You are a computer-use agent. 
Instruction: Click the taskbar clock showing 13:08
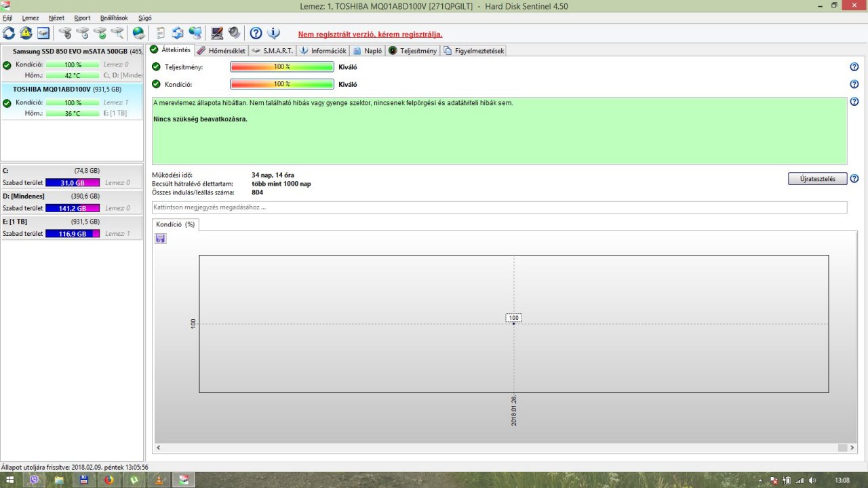click(842, 480)
